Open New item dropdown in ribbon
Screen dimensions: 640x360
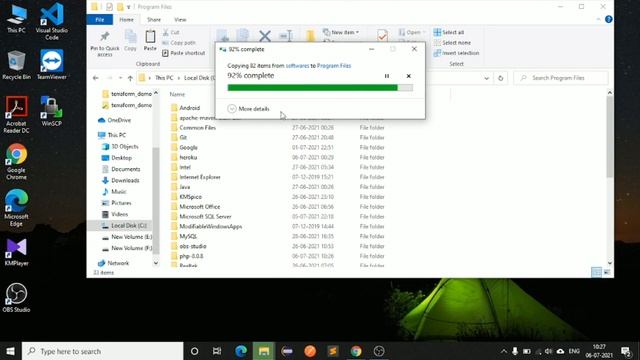point(341,32)
